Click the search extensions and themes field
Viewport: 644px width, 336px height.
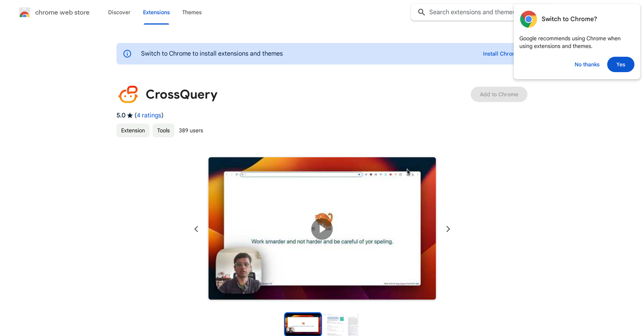click(x=468, y=12)
